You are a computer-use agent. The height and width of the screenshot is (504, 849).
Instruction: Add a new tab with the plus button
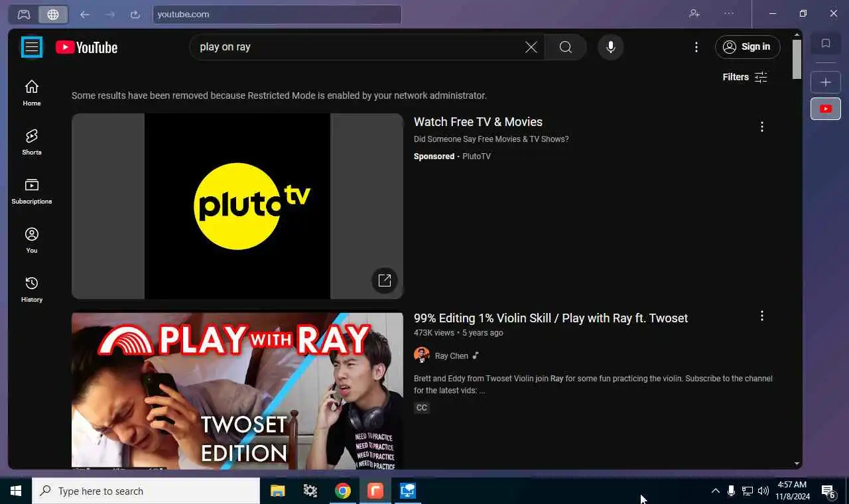[826, 82]
